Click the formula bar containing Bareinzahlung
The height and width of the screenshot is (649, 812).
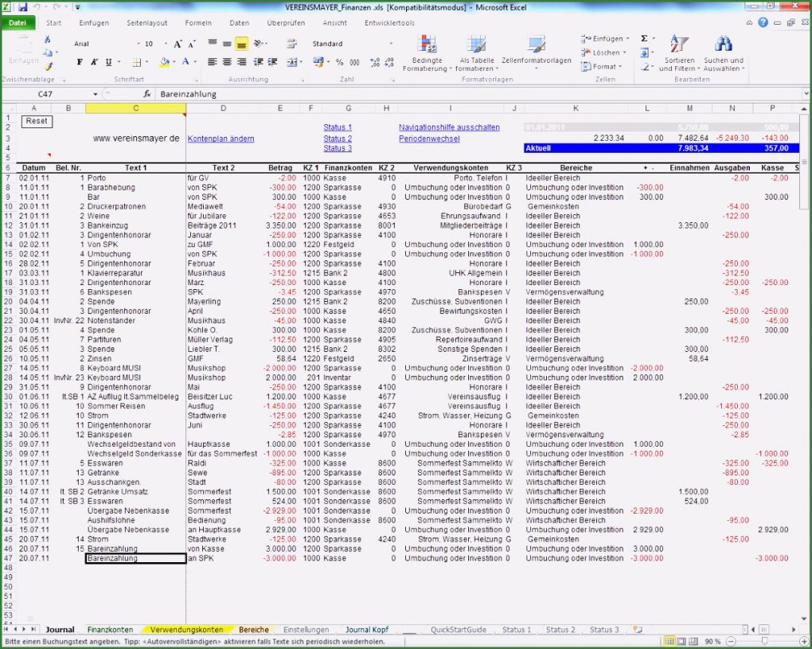(x=478, y=94)
